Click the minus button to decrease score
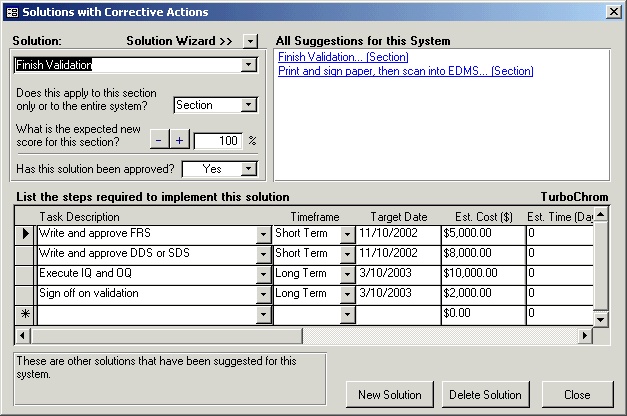This screenshot has width=627, height=416. (159, 141)
